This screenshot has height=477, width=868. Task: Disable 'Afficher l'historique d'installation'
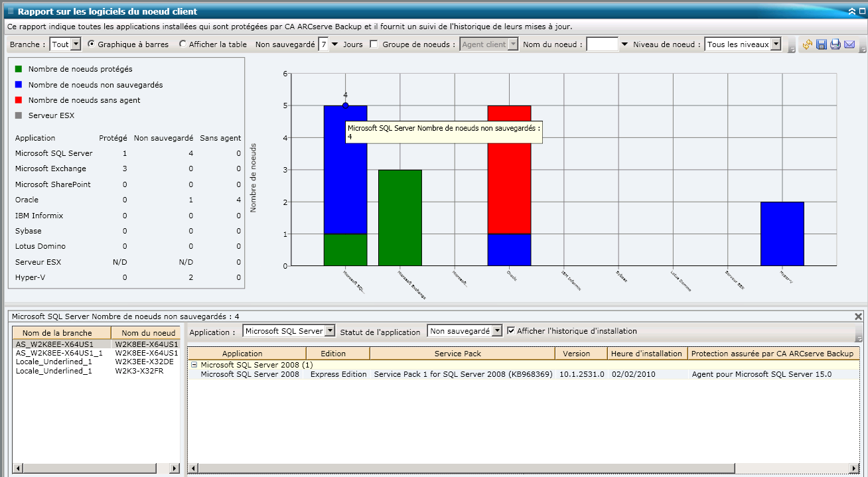point(510,332)
